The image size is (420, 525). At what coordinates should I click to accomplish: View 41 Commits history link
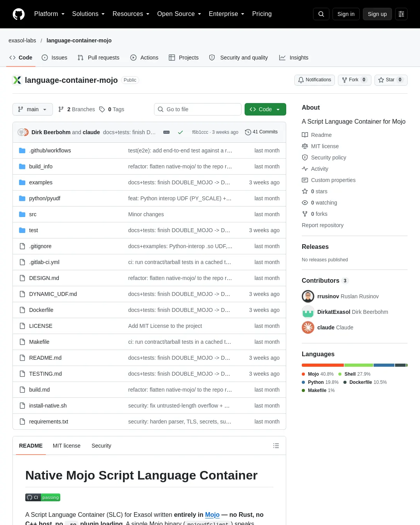click(x=261, y=132)
